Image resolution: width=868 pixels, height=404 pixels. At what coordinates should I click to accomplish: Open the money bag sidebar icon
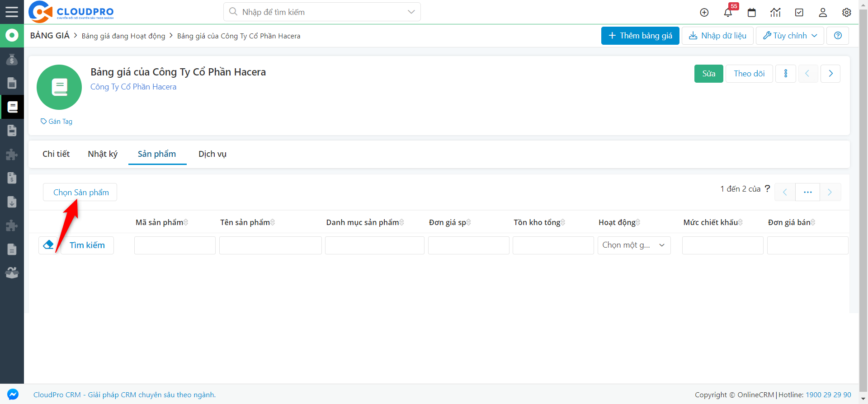point(12,59)
